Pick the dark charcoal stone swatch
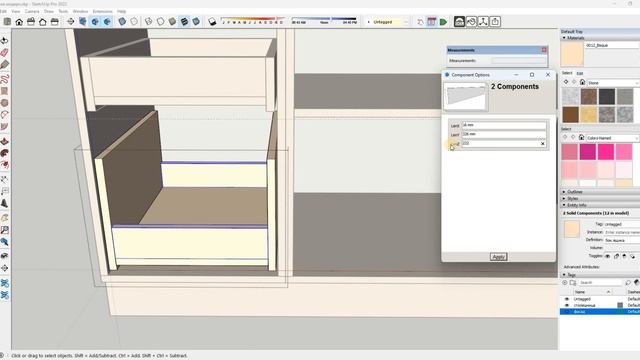 point(607,97)
